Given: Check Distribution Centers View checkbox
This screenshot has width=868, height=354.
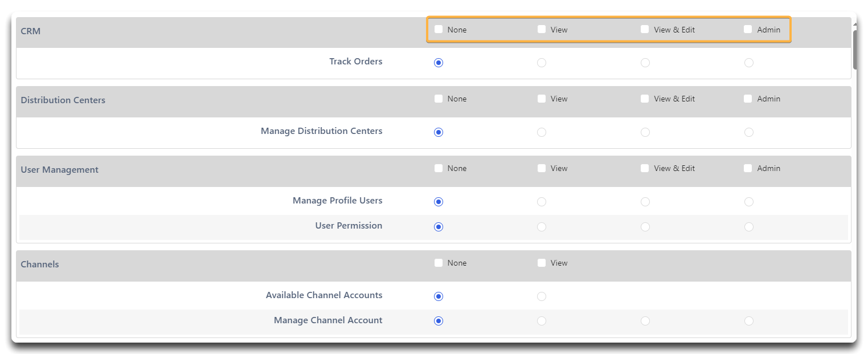Looking at the screenshot, I should [542, 99].
